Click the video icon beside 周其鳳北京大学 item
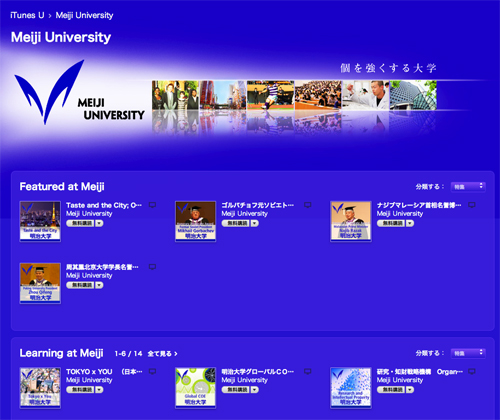This screenshot has height=420, width=500. coord(152,267)
